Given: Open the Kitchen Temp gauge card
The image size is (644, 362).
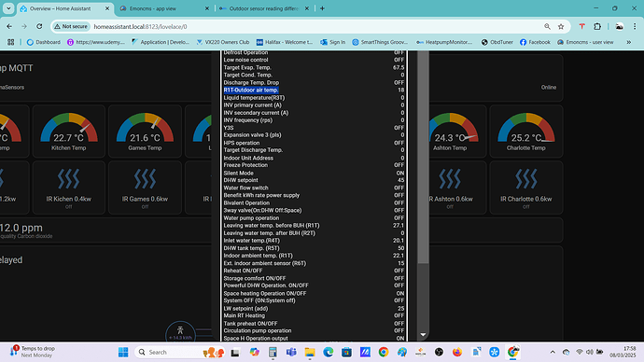Looking at the screenshot, I should coord(68,131).
